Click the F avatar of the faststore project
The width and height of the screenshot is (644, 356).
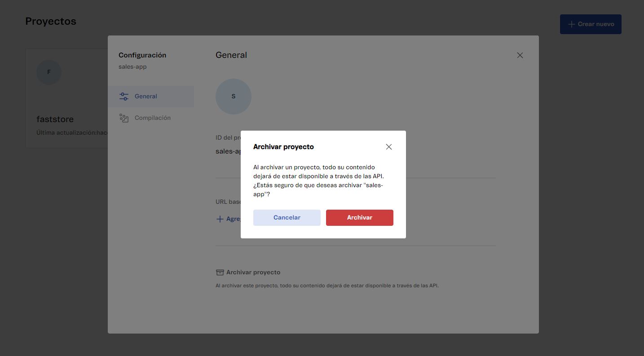coord(49,72)
